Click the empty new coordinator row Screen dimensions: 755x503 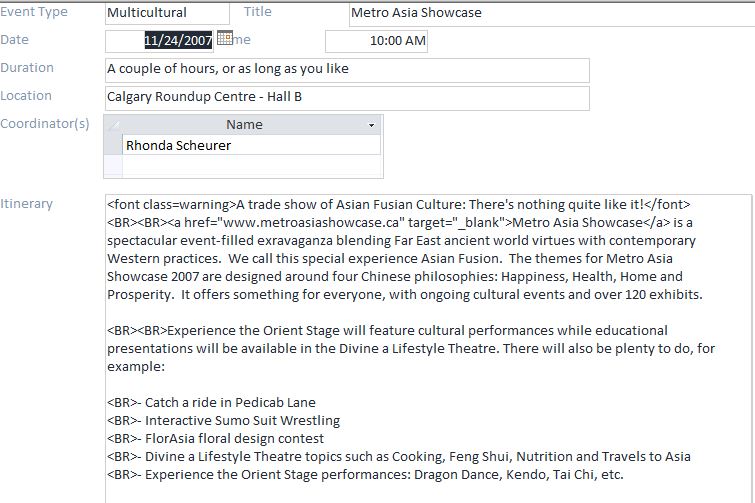coord(251,166)
